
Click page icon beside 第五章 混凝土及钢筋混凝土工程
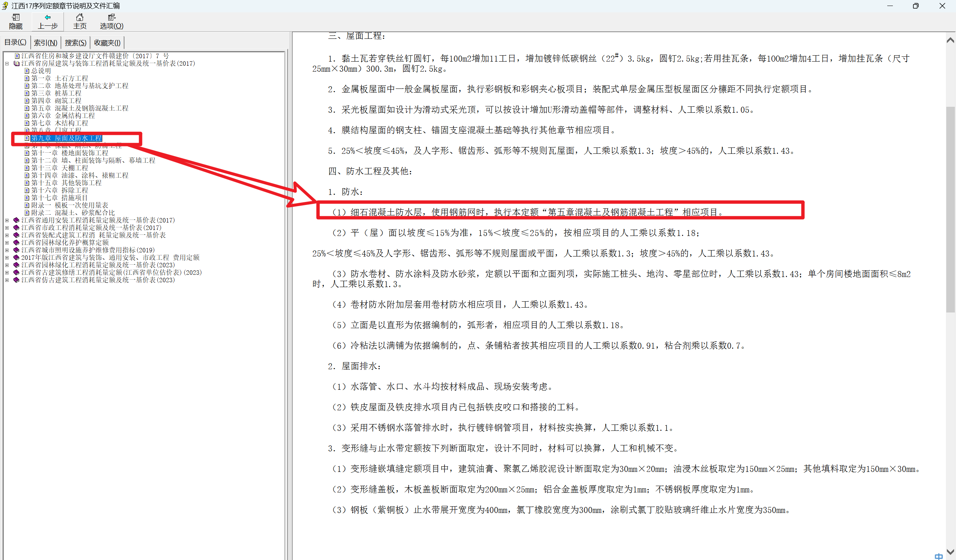click(27, 108)
